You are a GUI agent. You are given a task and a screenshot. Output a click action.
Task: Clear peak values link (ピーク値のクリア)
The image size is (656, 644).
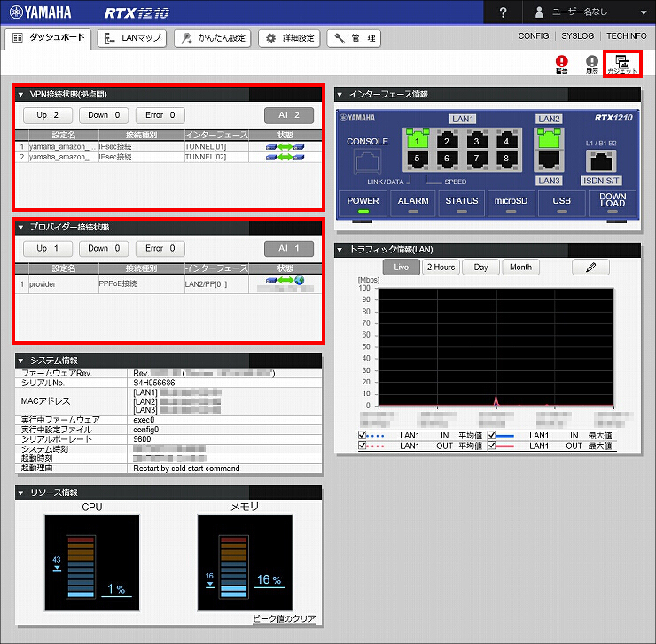tap(284, 618)
